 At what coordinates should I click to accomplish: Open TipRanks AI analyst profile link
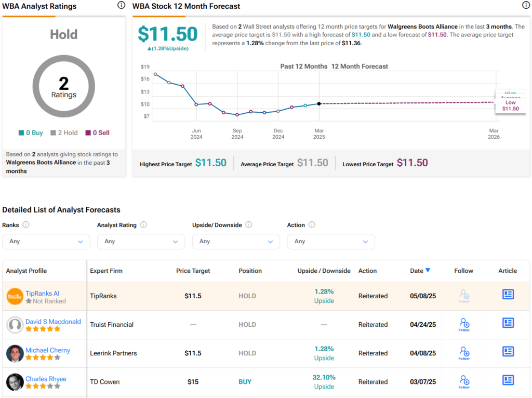coord(43,293)
